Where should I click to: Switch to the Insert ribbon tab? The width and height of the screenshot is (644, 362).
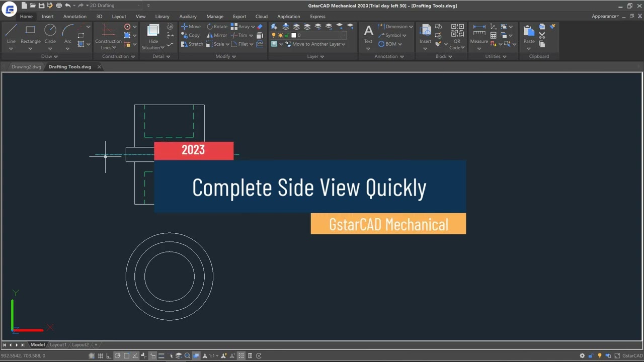48,16
